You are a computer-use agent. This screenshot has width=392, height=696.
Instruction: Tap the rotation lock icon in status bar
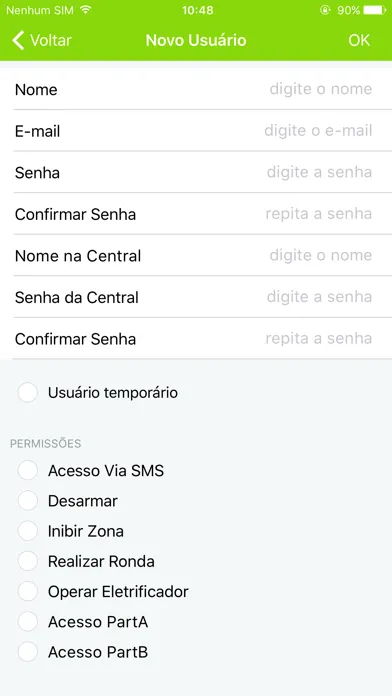[325, 10]
